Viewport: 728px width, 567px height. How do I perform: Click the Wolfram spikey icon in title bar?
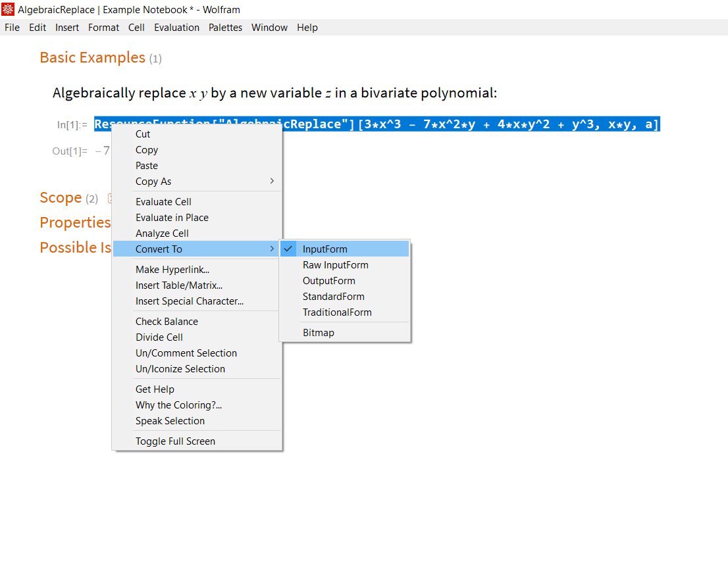9,10
